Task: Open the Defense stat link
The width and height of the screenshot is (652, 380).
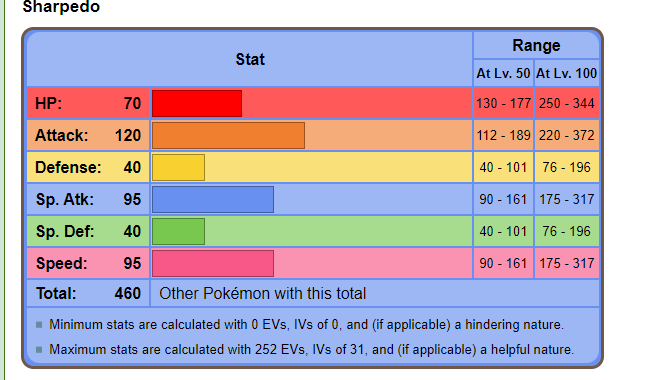Action: click(x=68, y=167)
